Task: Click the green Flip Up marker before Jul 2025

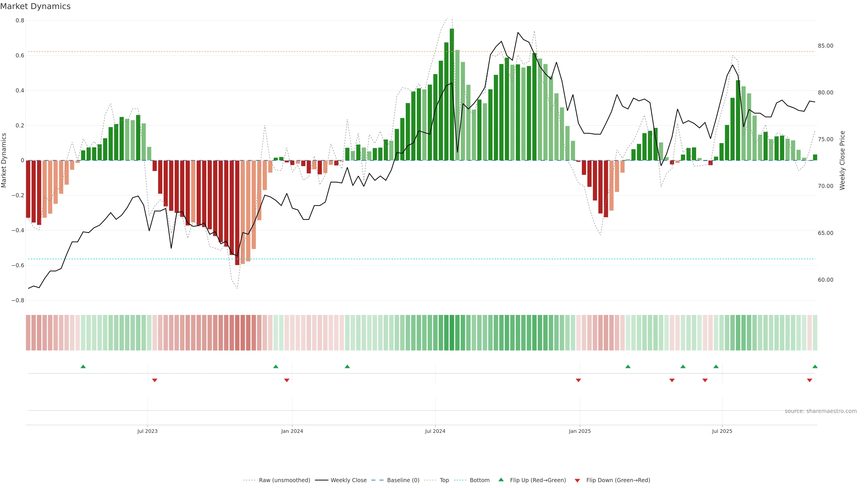Action: (x=716, y=366)
